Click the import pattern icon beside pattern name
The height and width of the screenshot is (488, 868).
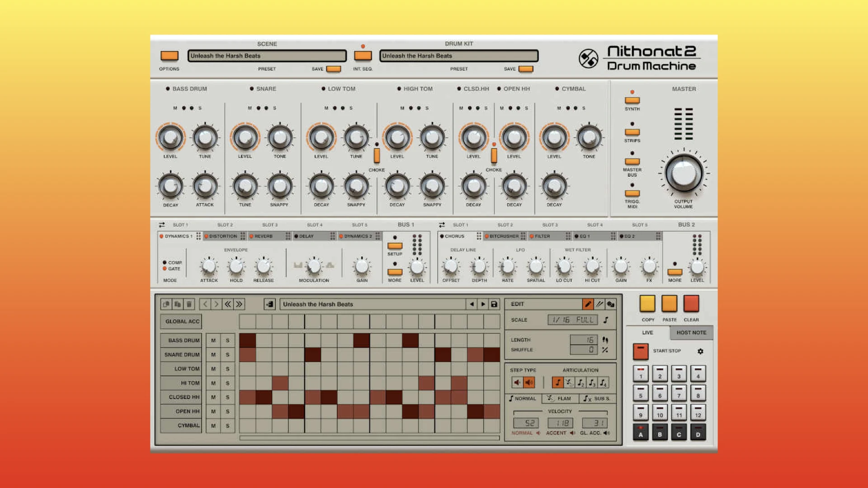pos(269,304)
